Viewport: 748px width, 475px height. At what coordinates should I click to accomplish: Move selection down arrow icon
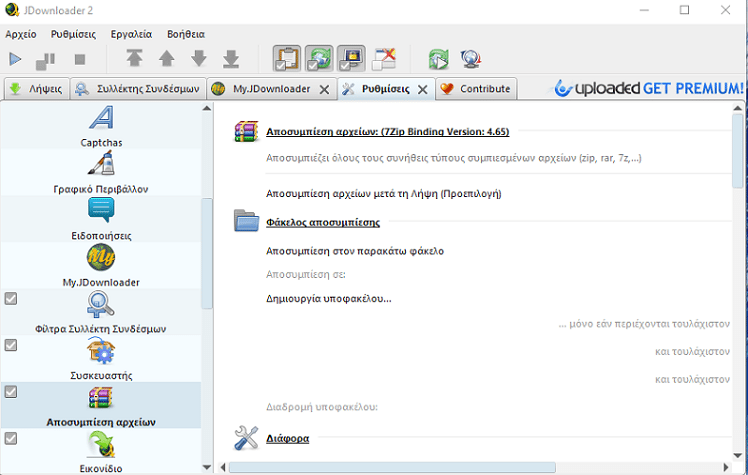pyautogui.click(x=199, y=58)
